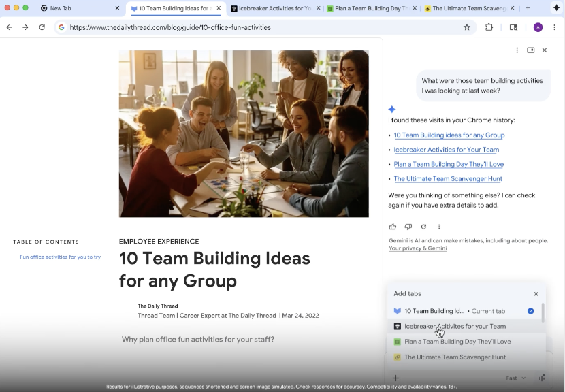Uncheck the current tab checkmark in Add tabs
This screenshot has height=392, width=565.
click(x=531, y=311)
